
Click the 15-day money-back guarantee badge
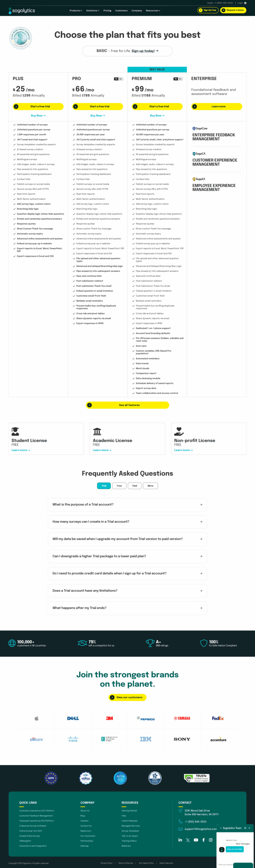pos(21,38)
